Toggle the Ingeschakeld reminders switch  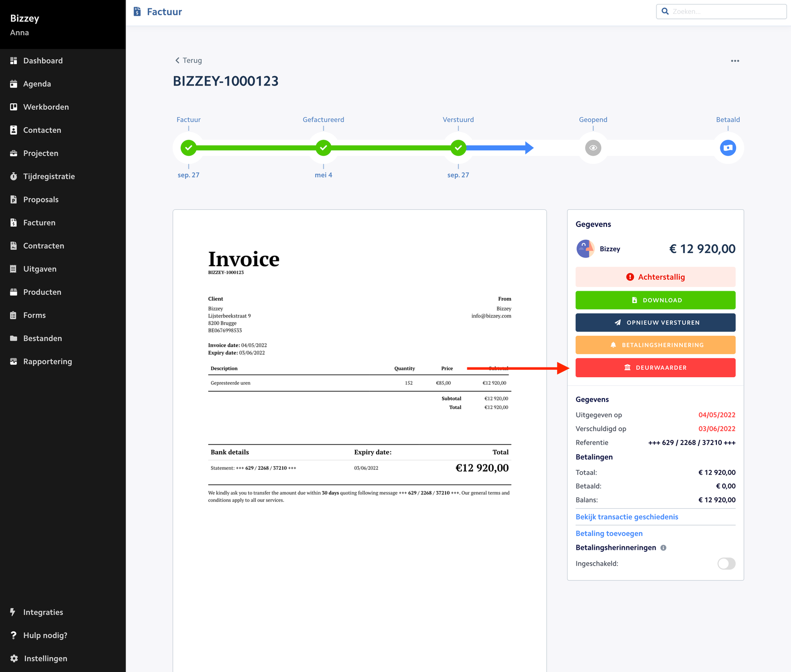tap(726, 564)
